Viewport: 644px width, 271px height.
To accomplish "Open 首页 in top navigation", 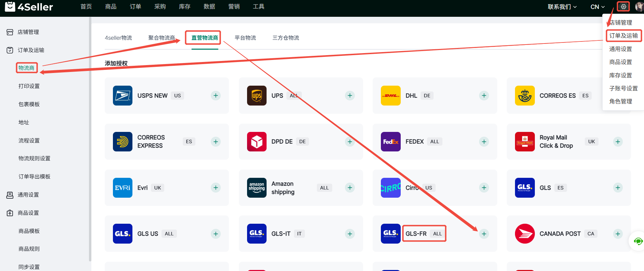I will (x=86, y=7).
